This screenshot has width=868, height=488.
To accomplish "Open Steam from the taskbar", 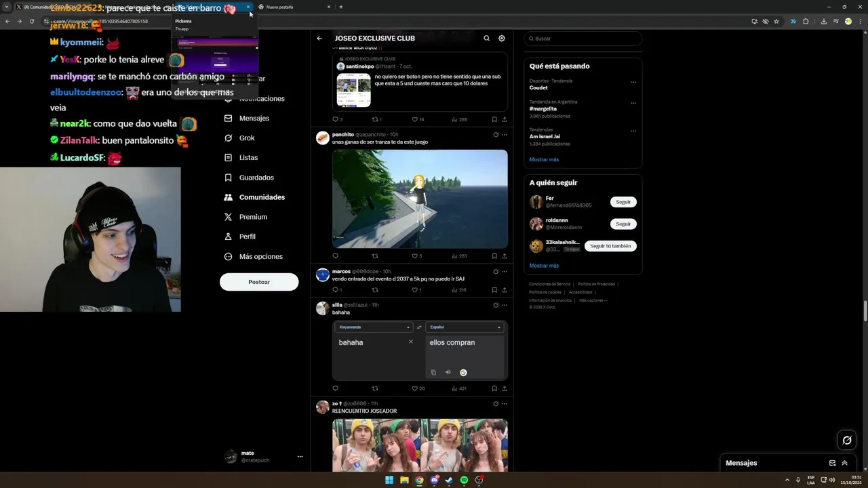I will [x=449, y=480].
